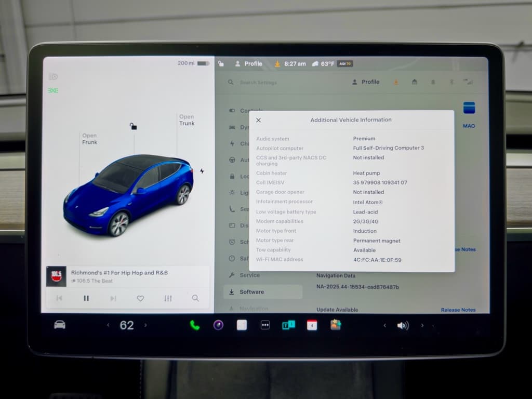Mute audio using the volume speaker icon
Image resolution: width=532 pixels, height=399 pixels.
tap(403, 326)
